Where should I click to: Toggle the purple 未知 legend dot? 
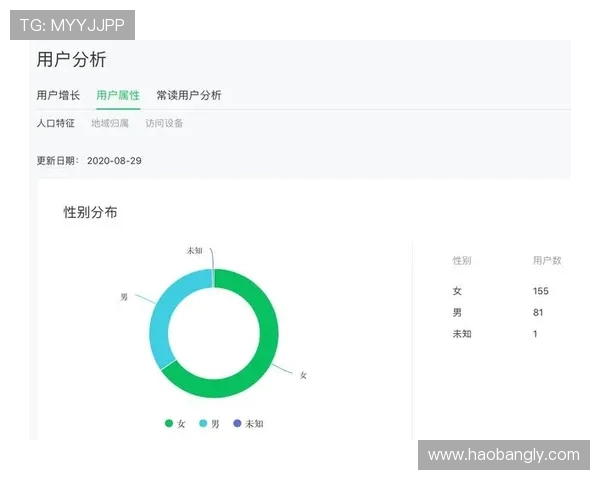tap(237, 423)
